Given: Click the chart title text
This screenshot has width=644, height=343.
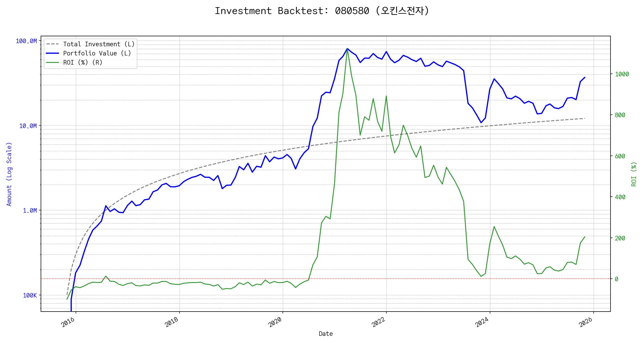Looking at the screenshot, I should (x=322, y=11).
